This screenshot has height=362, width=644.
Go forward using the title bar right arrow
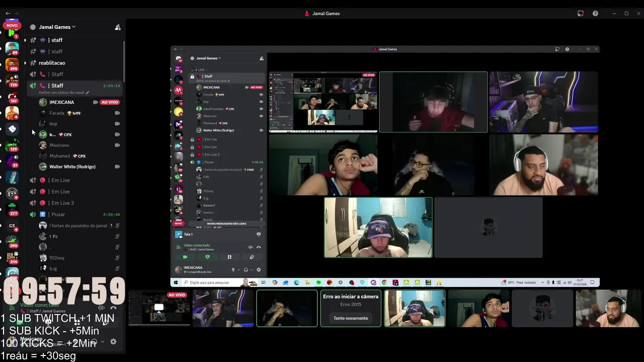16,14
